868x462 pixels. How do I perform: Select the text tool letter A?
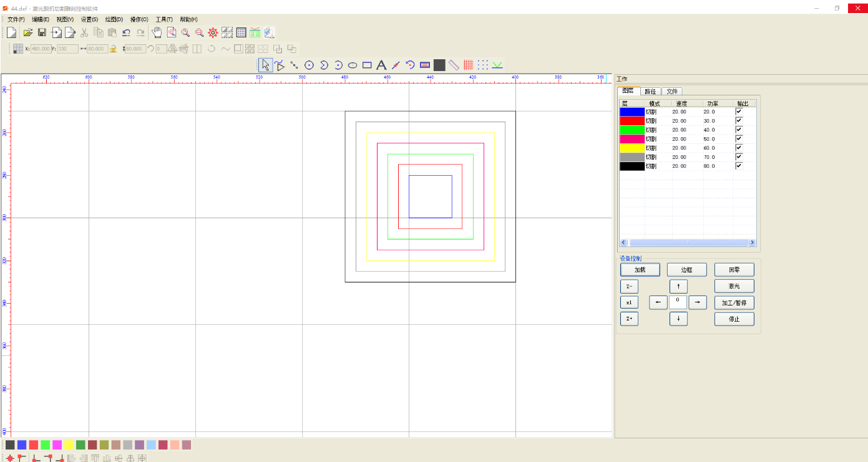click(381, 65)
